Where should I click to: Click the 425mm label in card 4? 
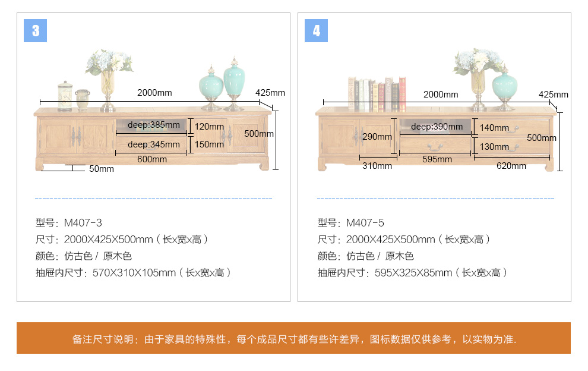pos(553,95)
